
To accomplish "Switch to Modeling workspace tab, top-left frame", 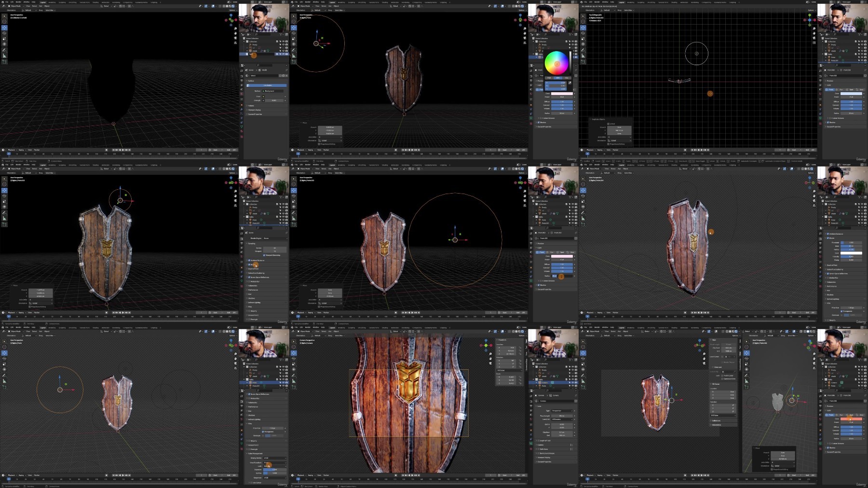I will [x=52, y=2].
